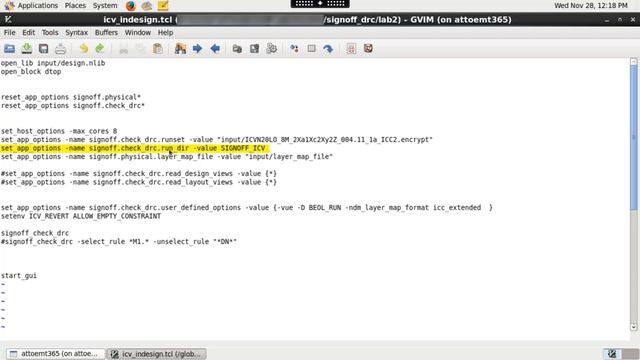Build tags toolbar icon
This screenshot has width=640, height=360.
[311, 49]
